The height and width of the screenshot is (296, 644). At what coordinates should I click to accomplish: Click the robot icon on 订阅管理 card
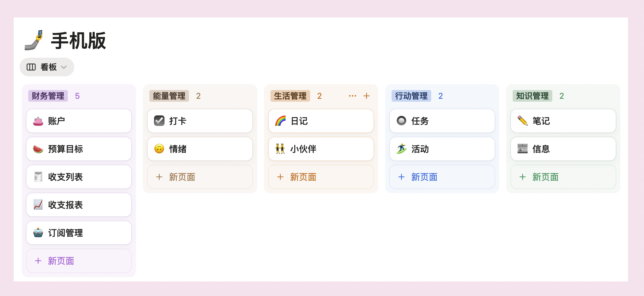point(38,233)
